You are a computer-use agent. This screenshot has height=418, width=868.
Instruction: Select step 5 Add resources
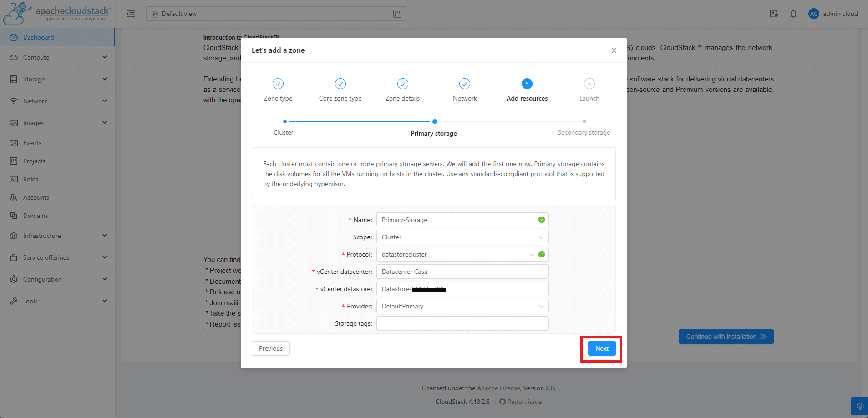[527, 90]
